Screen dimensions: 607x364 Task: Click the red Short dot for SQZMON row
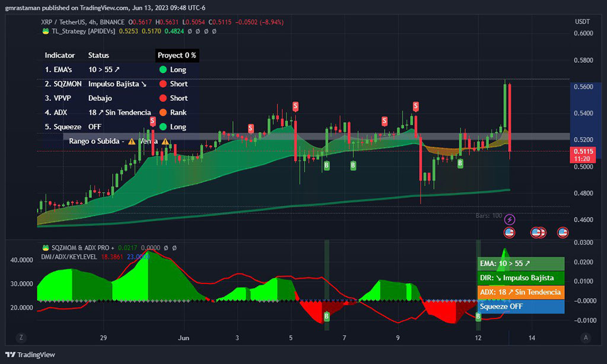click(163, 84)
